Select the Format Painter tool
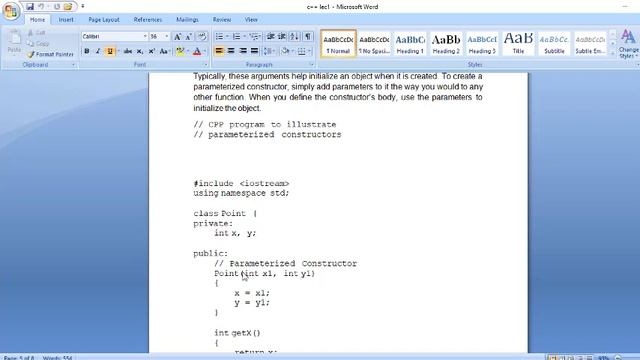This screenshot has width=640, height=360. pos(51,54)
